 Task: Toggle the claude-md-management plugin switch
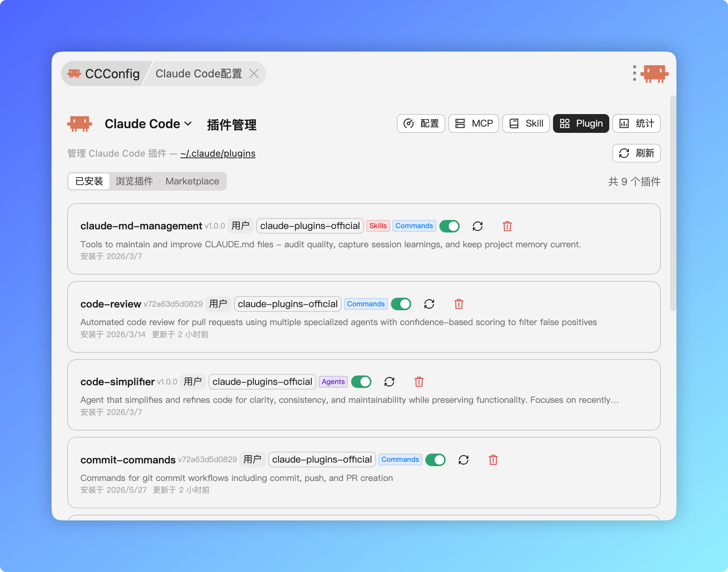point(450,226)
